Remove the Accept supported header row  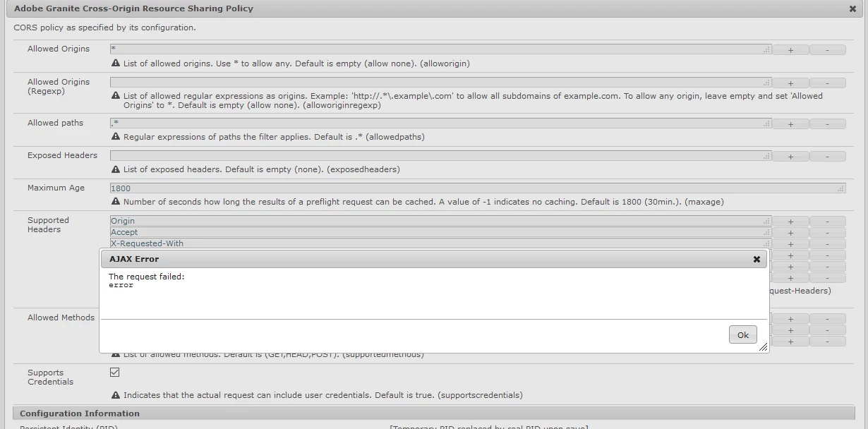pos(827,233)
